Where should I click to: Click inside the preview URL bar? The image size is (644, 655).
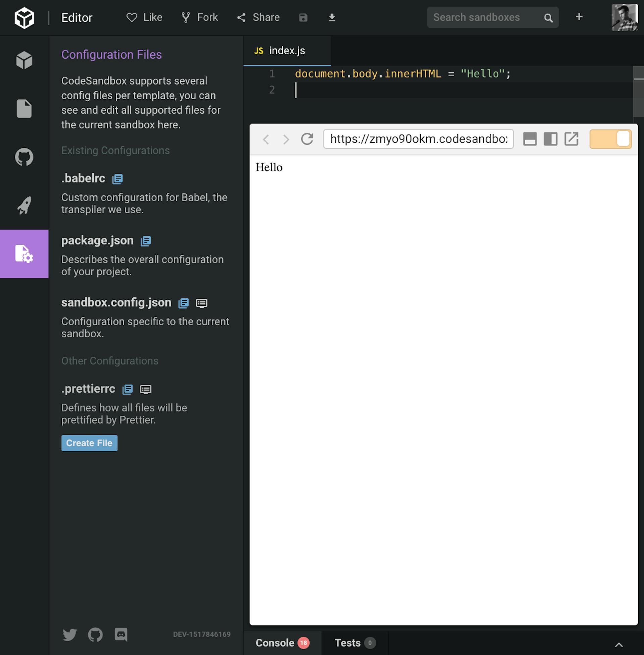coord(418,139)
